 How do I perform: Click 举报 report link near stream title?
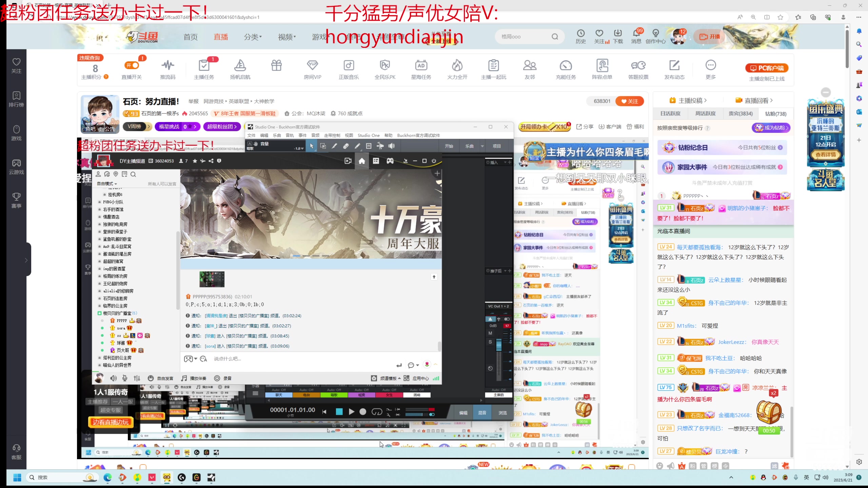point(193,101)
